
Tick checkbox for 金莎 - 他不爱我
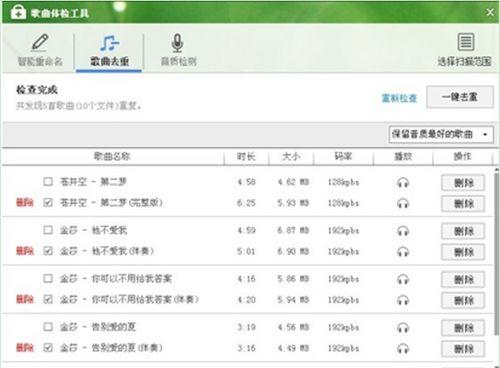point(48,230)
